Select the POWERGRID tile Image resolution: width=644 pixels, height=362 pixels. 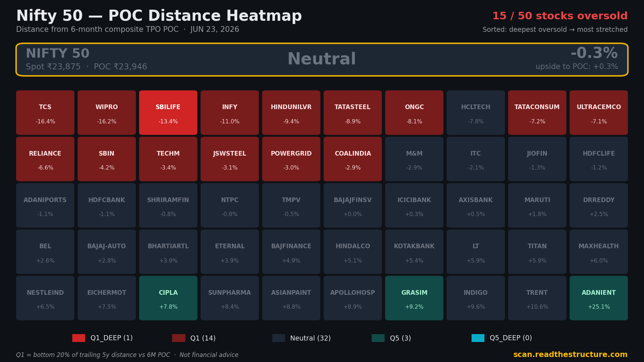pyautogui.click(x=291, y=159)
